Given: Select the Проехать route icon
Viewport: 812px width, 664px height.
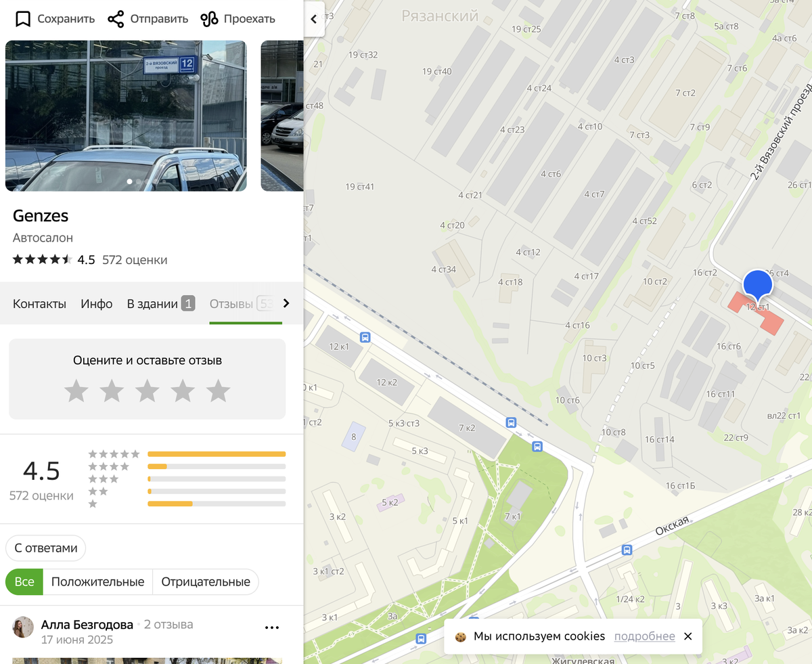Looking at the screenshot, I should pyautogui.click(x=210, y=18).
